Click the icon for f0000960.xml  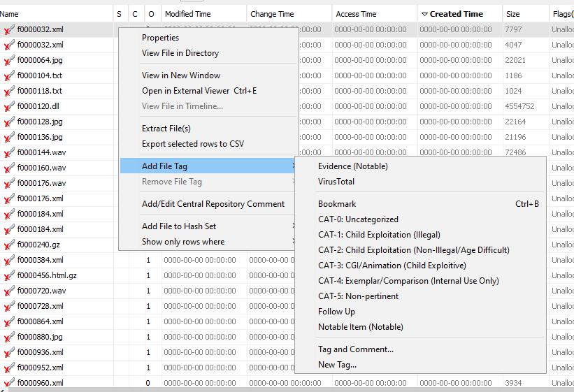tap(9, 383)
